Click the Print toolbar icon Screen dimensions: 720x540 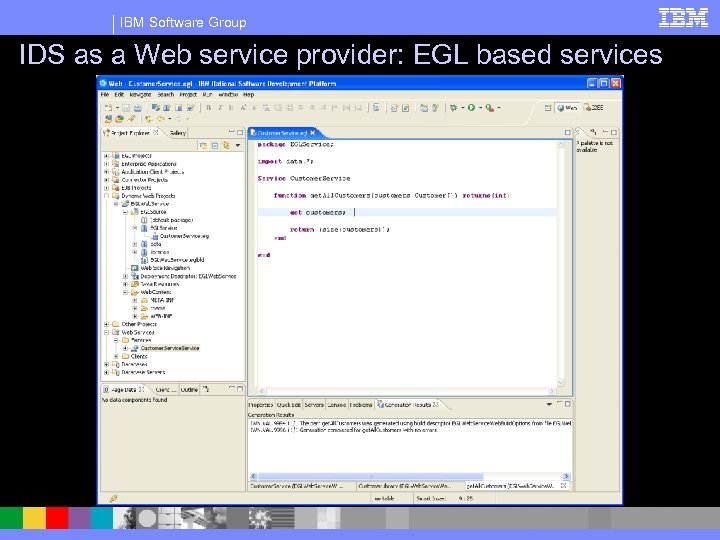point(137,108)
